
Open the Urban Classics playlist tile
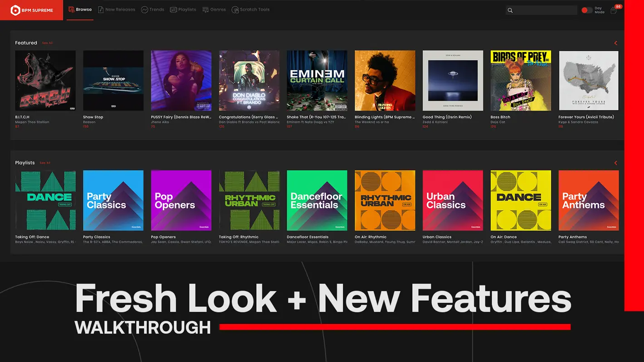[453, 200]
